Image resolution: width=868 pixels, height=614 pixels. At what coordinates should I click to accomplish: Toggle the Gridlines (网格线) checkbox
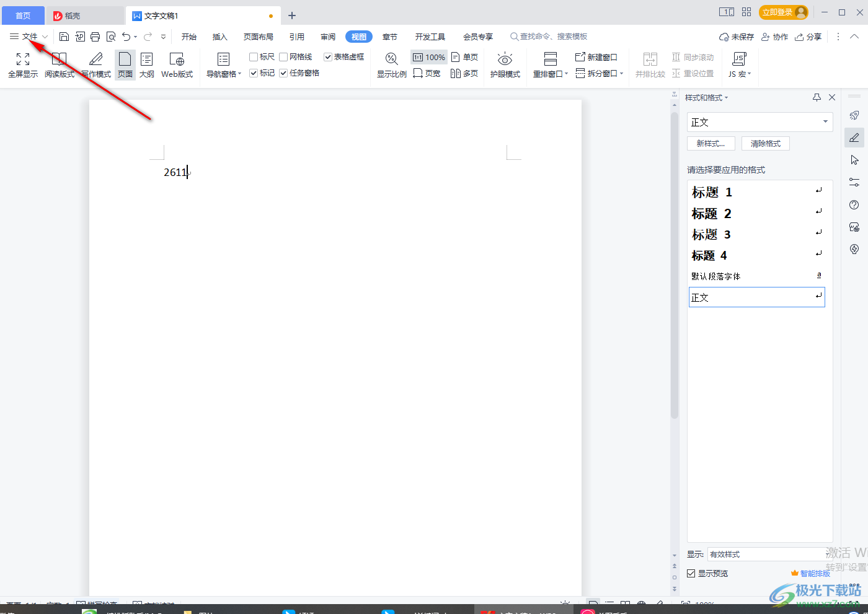point(283,57)
